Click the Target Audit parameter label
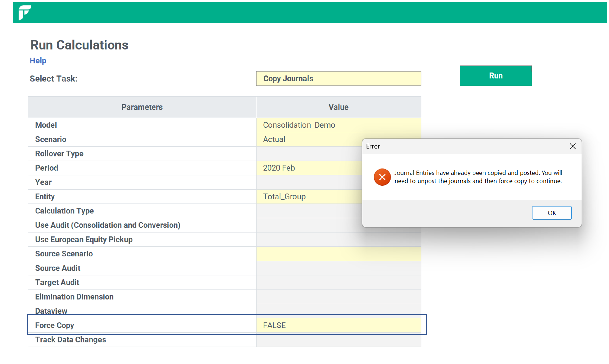This screenshot has width=609, height=364. click(x=57, y=282)
